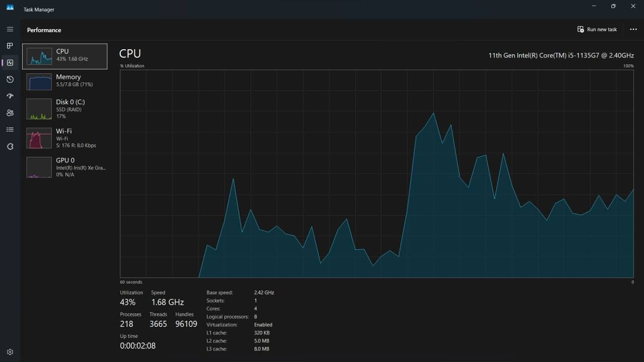Click the '% Utilization' graph label
This screenshot has width=644, height=362.
tap(132, 66)
